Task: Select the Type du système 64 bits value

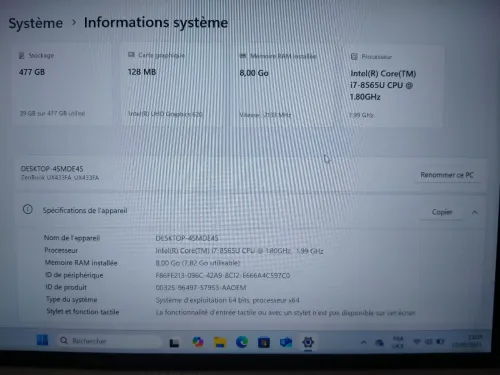Action: (227, 300)
